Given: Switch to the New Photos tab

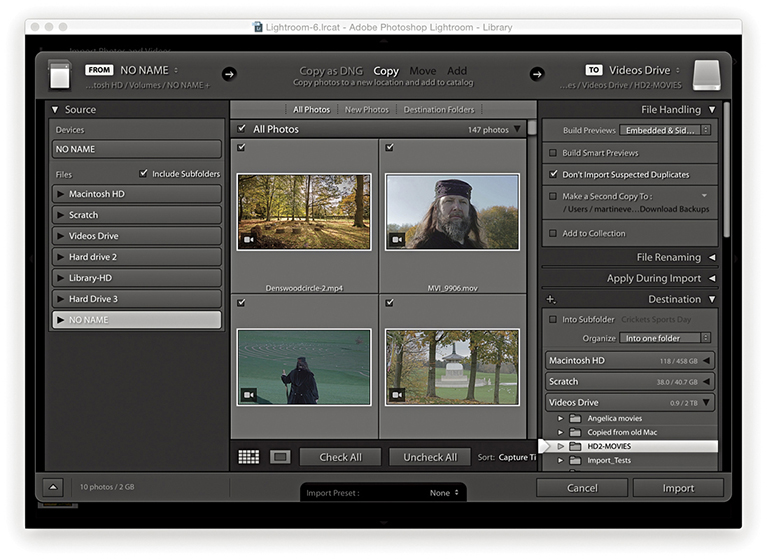Looking at the screenshot, I should point(366,109).
